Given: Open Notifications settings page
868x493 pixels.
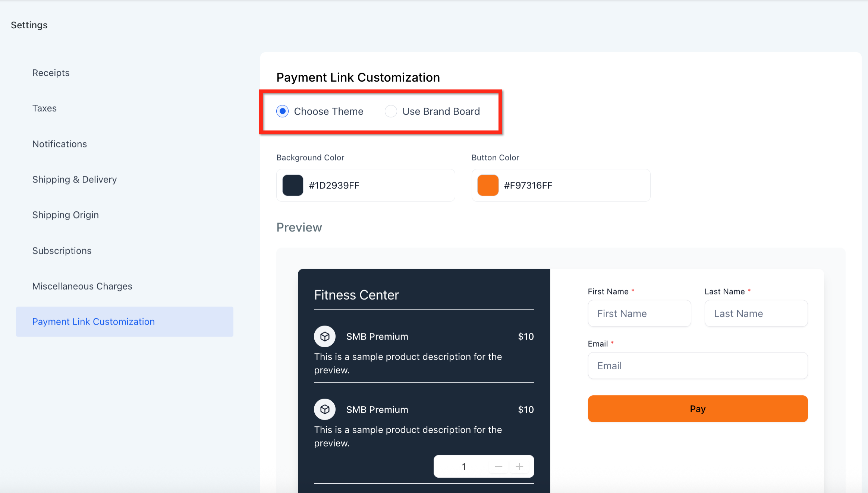Looking at the screenshot, I should [60, 144].
